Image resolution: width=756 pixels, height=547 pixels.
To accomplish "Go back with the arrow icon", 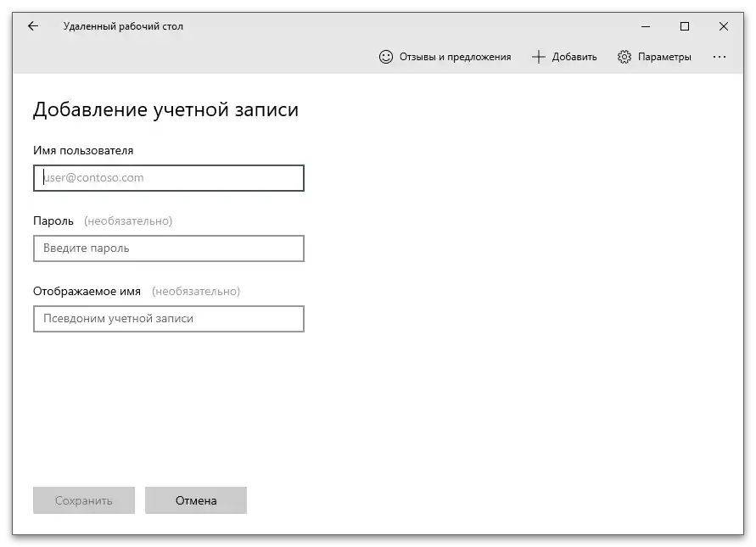I will click(x=33, y=26).
